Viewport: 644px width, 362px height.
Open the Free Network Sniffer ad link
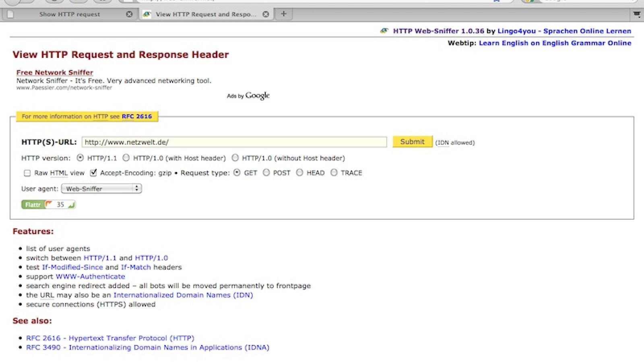tap(55, 72)
